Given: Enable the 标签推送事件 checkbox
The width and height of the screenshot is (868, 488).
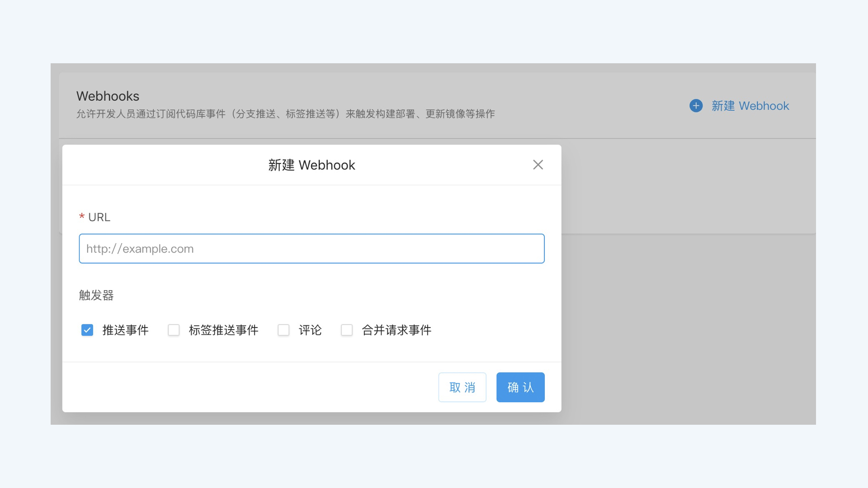Looking at the screenshot, I should click(174, 330).
